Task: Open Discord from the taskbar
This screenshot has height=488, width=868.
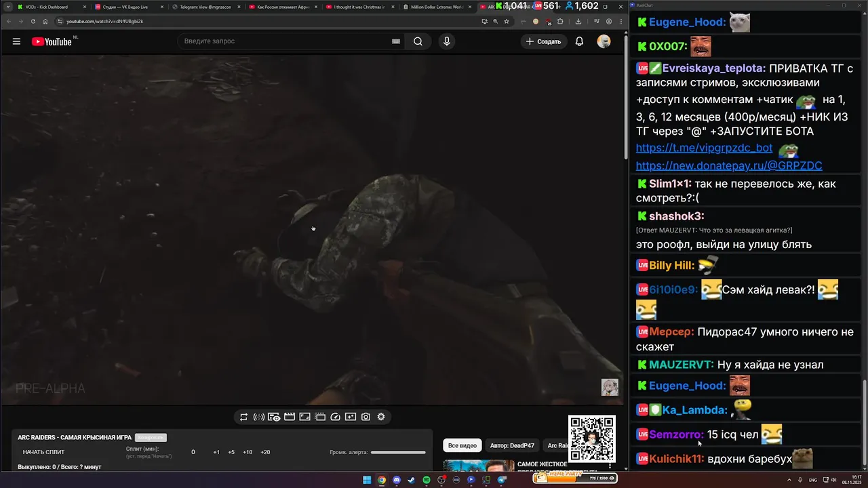Action: 397,480
